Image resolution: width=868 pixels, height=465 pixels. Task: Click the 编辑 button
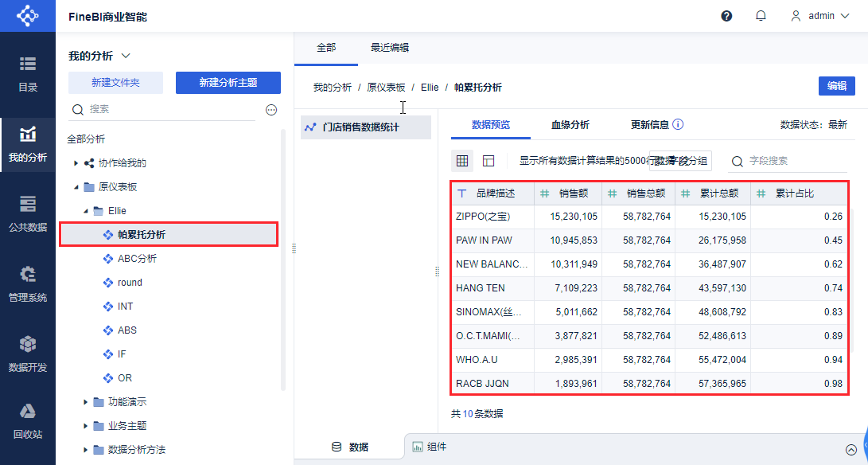[x=836, y=86]
